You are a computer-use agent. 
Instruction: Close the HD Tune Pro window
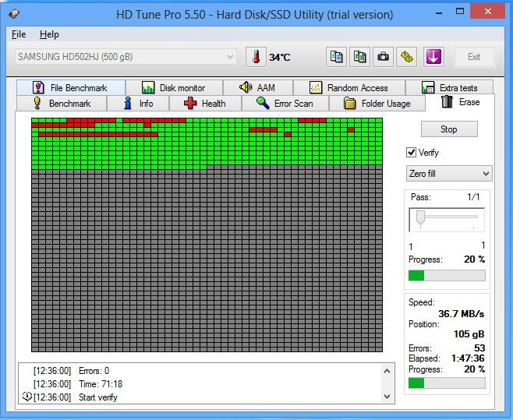(488, 12)
